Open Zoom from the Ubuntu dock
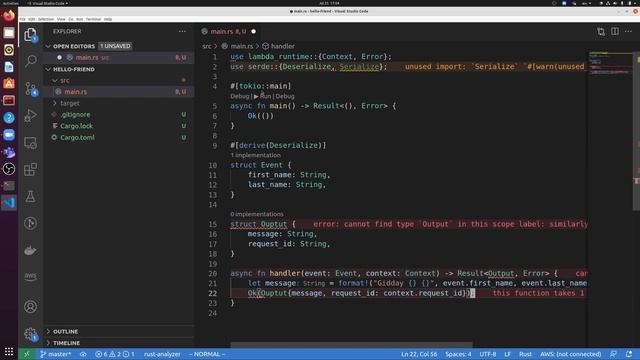 click(x=9, y=135)
